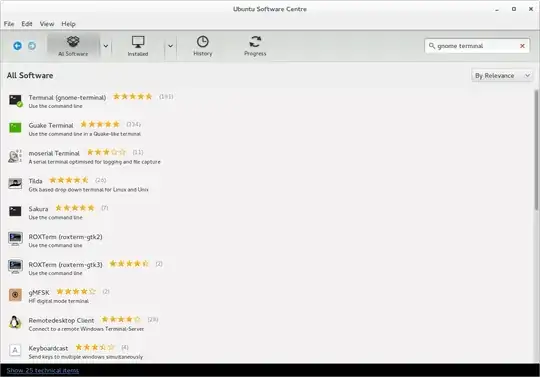Clear the search with the red X
This screenshot has height=377, width=540.
pyautogui.click(x=522, y=46)
